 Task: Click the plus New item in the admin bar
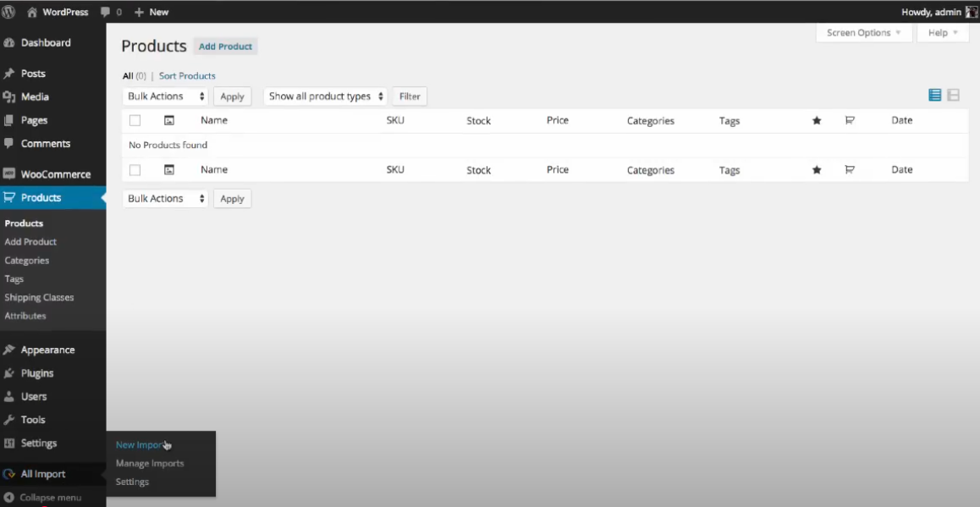[151, 12]
